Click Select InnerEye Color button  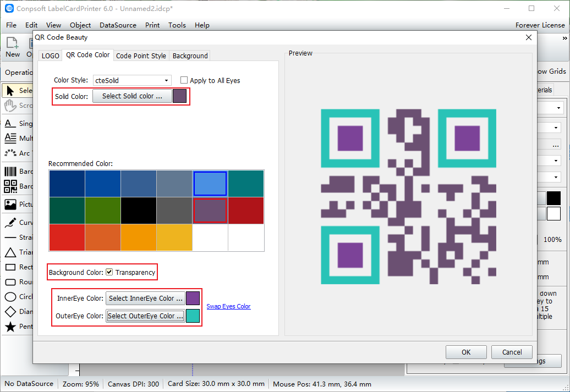[x=145, y=299]
